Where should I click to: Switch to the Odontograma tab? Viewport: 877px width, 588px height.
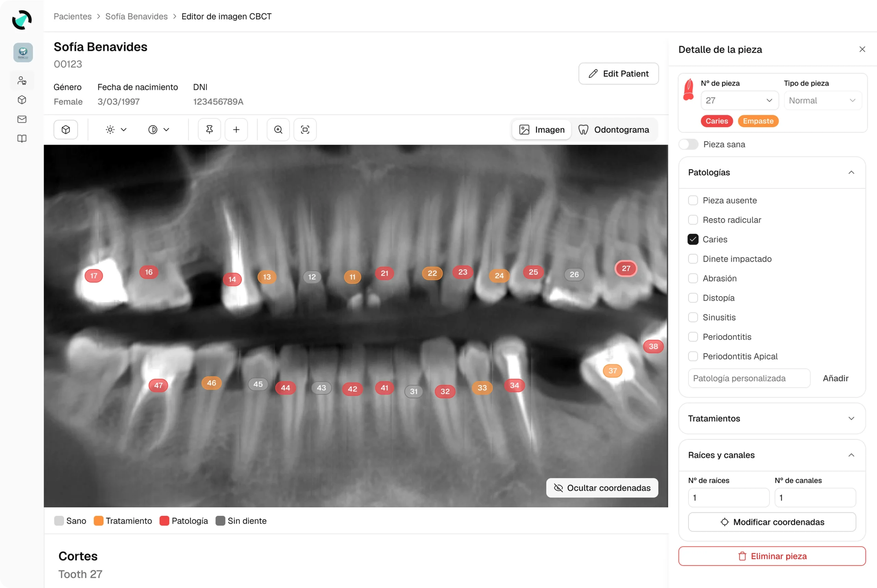pyautogui.click(x=614, y=130)
